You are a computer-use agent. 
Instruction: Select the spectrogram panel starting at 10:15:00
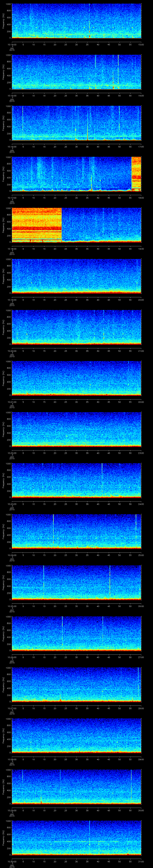click(76, 72)
